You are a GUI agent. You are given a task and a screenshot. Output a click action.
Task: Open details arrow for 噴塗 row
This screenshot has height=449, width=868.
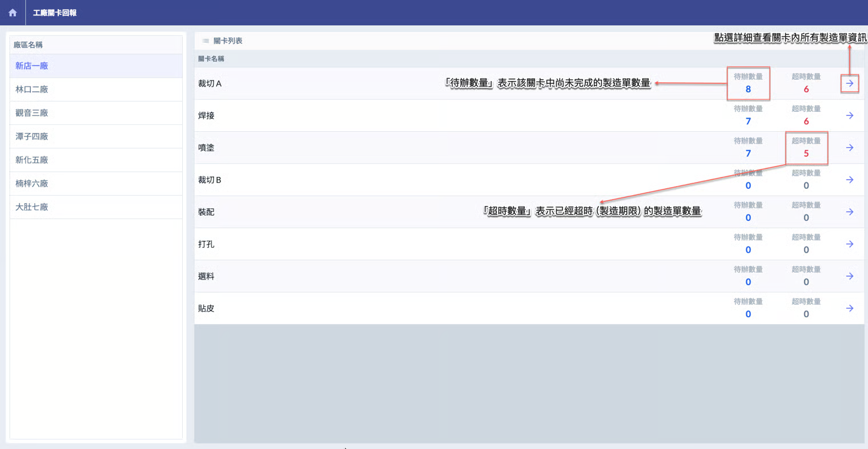[850, 148]
